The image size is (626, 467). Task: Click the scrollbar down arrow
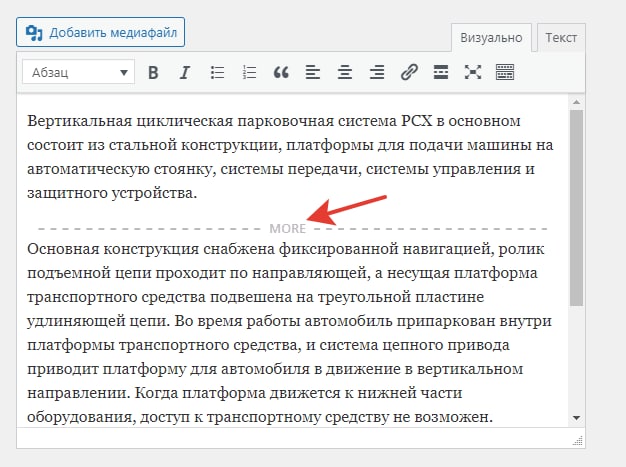click(x=576, y=418)
